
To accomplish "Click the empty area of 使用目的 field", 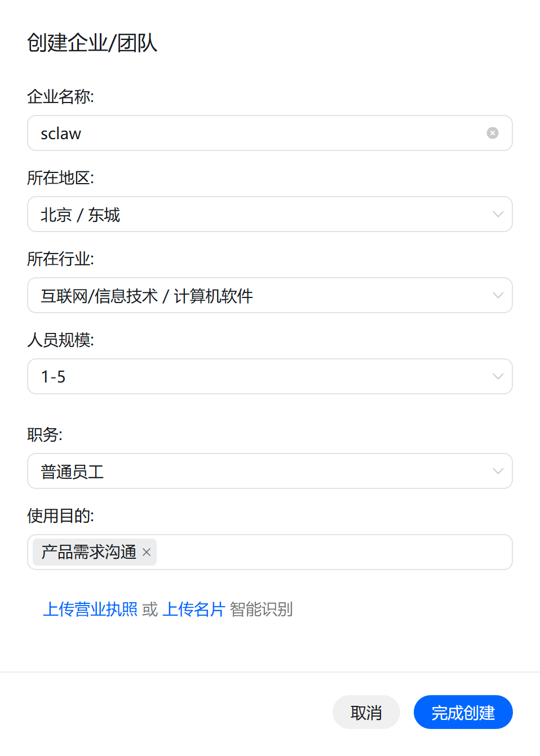I will [x=333, y=552].
